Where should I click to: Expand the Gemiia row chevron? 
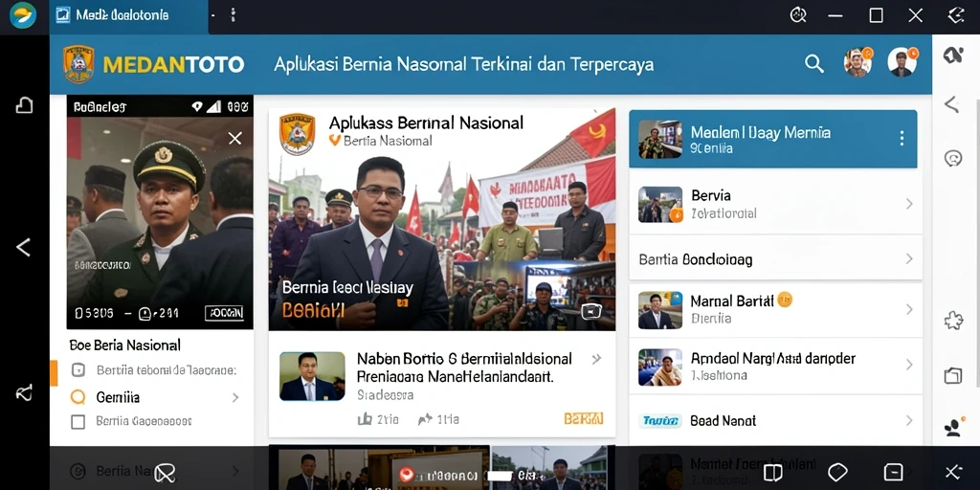point(235,397)
